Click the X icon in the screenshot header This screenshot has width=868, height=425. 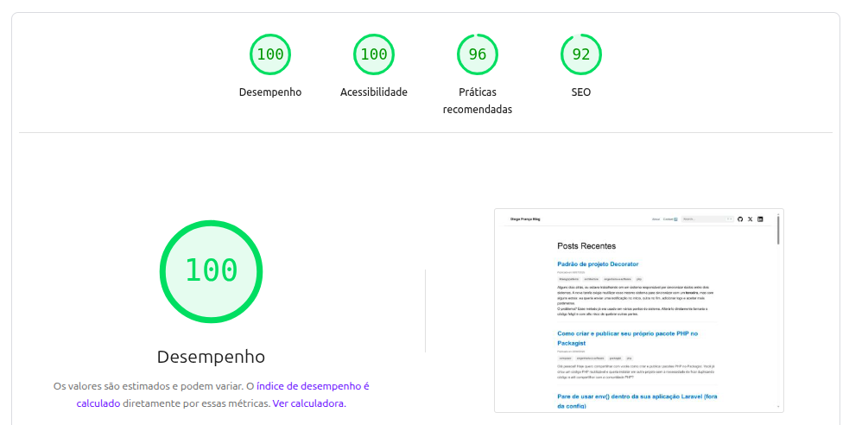coord(750,219)
